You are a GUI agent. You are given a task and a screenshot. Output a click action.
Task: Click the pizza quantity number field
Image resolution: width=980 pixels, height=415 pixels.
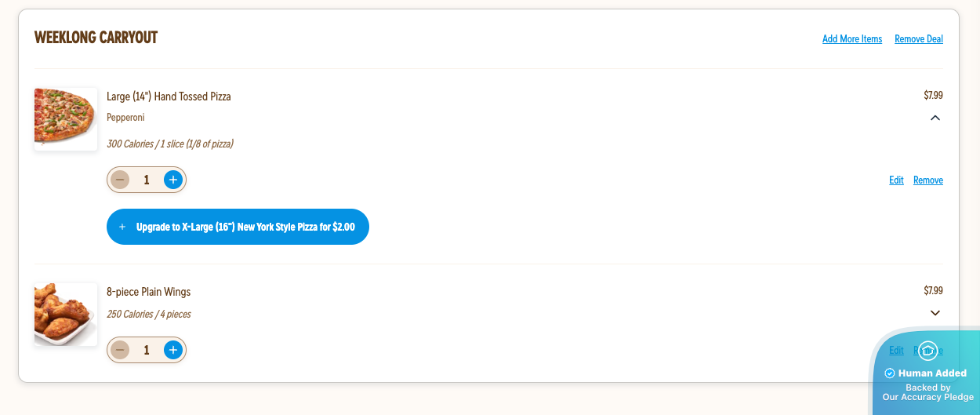coord(147,180)
